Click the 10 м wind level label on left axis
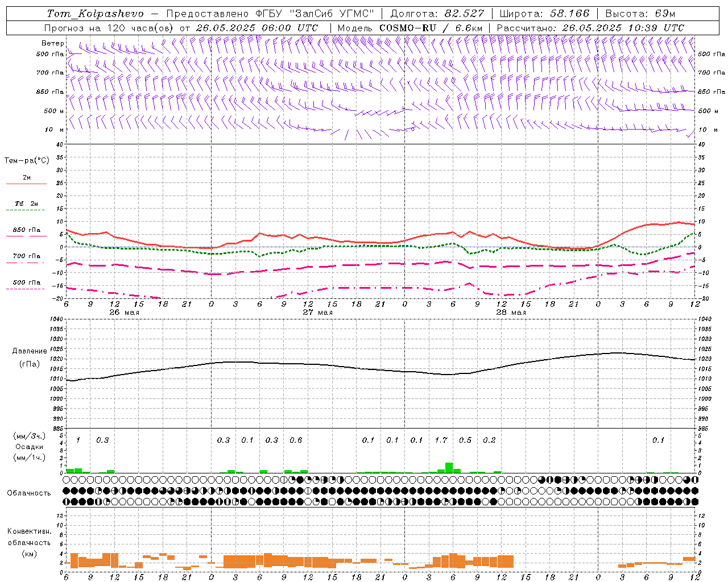The width and height of the screenshot is (728, 582). pyautogui.click(x=55, y=130)
